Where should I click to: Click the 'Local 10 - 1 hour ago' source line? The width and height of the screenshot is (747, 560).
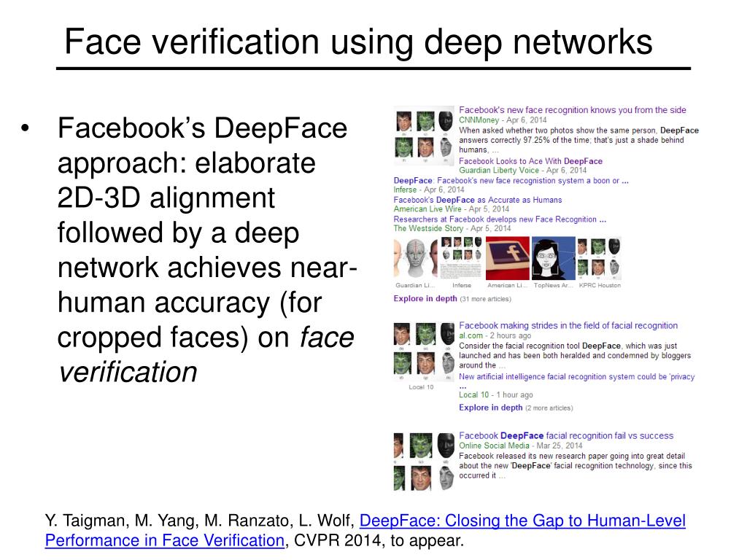(496, 394)
